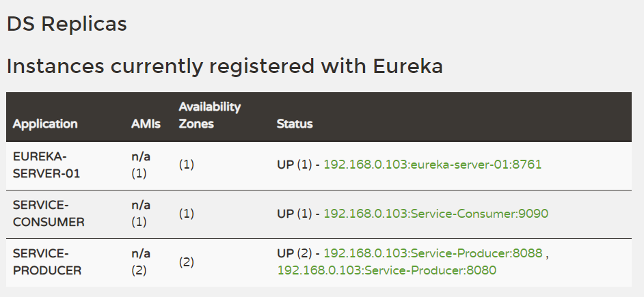Click the UP (2) status text
Image resolution: width=644 pixels, height=297 pixels.
(294, 253)
